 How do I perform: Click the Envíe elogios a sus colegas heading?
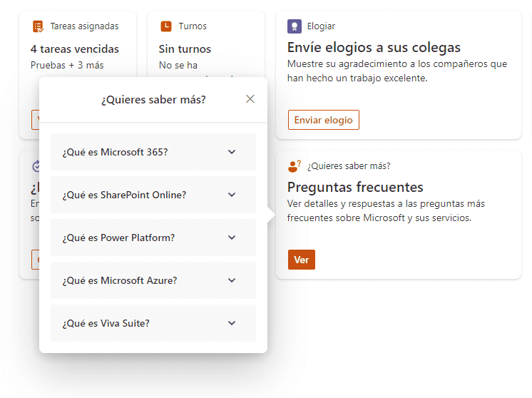coord(374,48)
